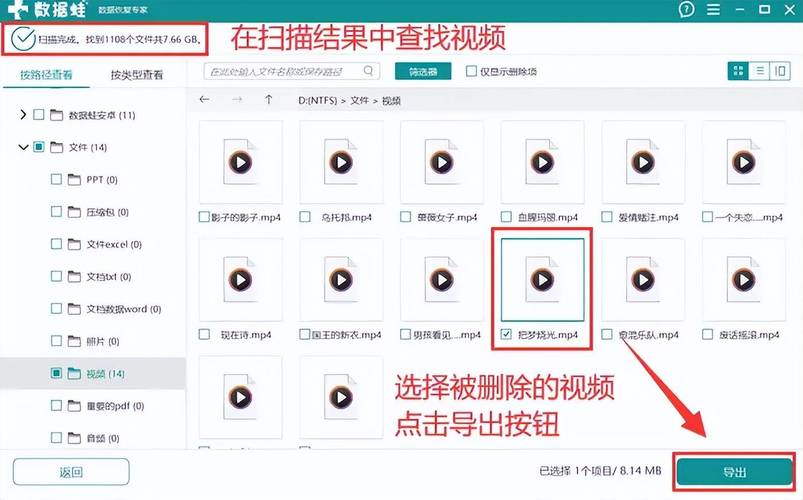Click the magnifier search icon

click(x=368, y=71)
